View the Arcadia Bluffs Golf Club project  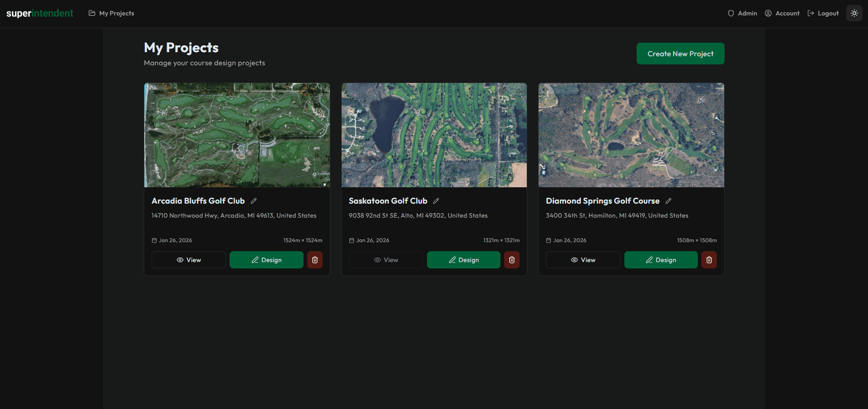(188, 259)
